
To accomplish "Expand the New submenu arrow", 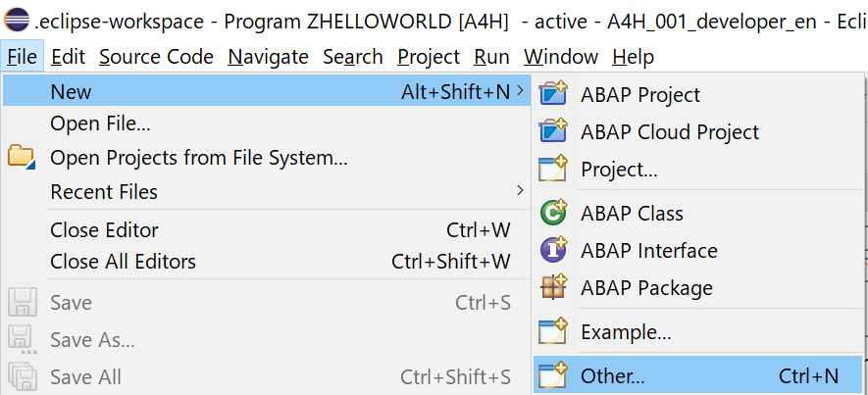I will pyautogui.click(x=520, y=90).
